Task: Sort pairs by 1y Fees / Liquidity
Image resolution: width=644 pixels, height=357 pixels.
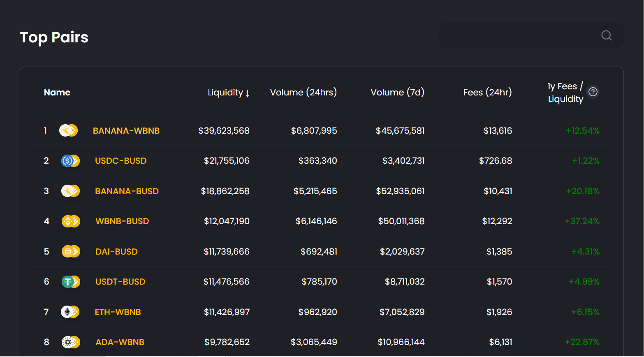Action: [x=565, y=93]
